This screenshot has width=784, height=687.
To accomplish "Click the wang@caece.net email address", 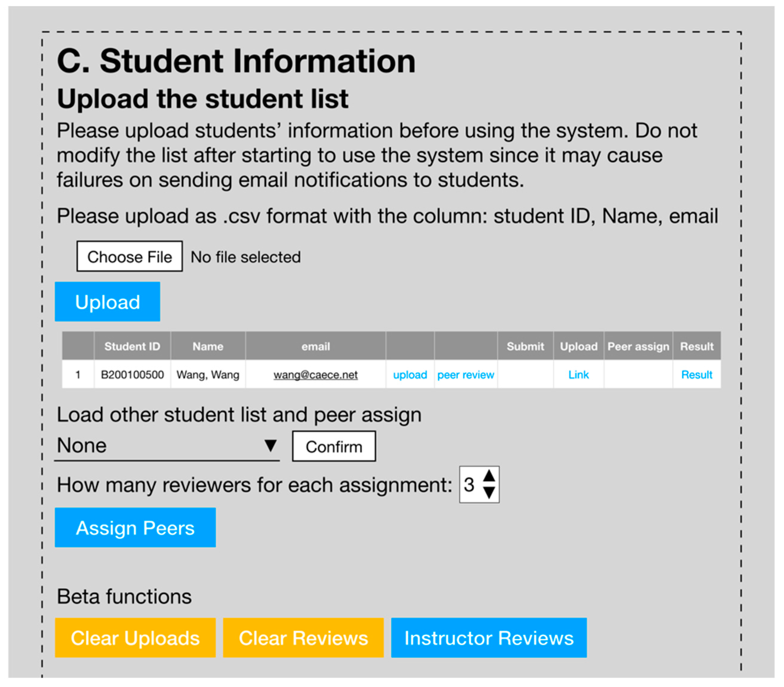I will click(315, 375).
